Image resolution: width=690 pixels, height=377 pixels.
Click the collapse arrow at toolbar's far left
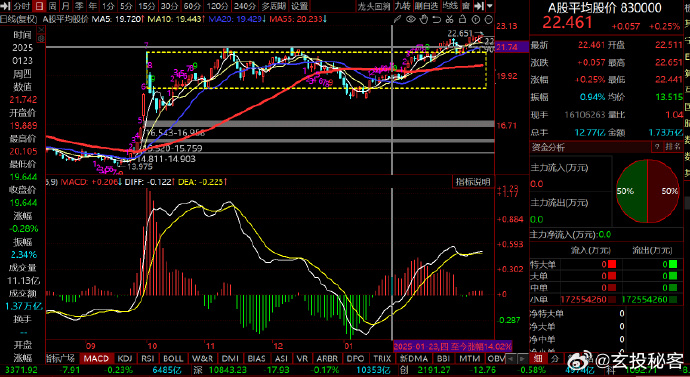coord(6,6)
